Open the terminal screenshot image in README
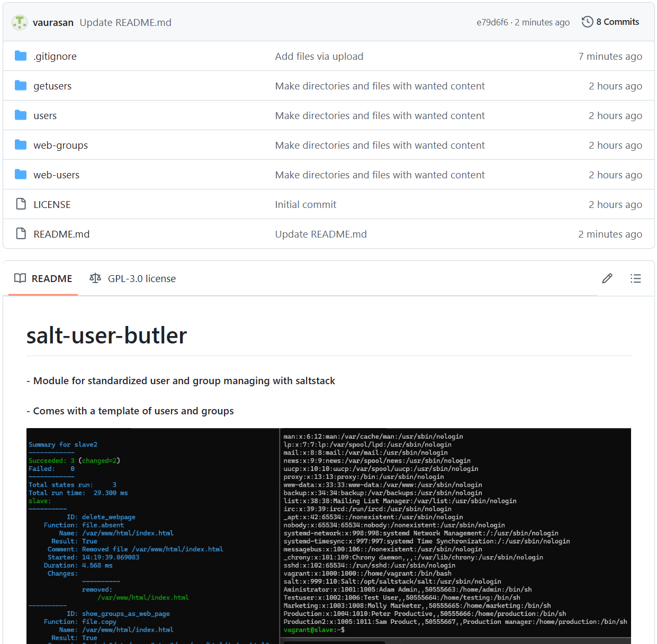The width and height of the screenshot is (657, 644). (x=328, y=534)
